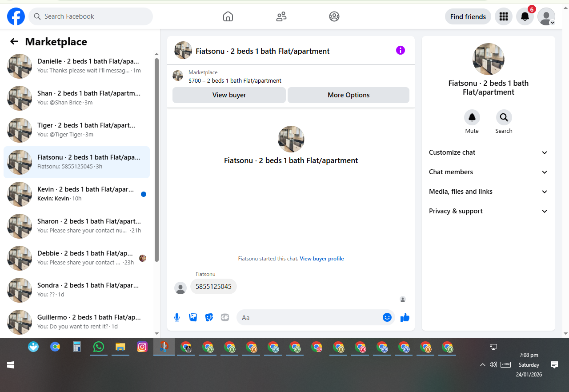Screen dimensions: 569x392
Task: Open WhatsApp from the taskbar
Action: tap(98, 347)
